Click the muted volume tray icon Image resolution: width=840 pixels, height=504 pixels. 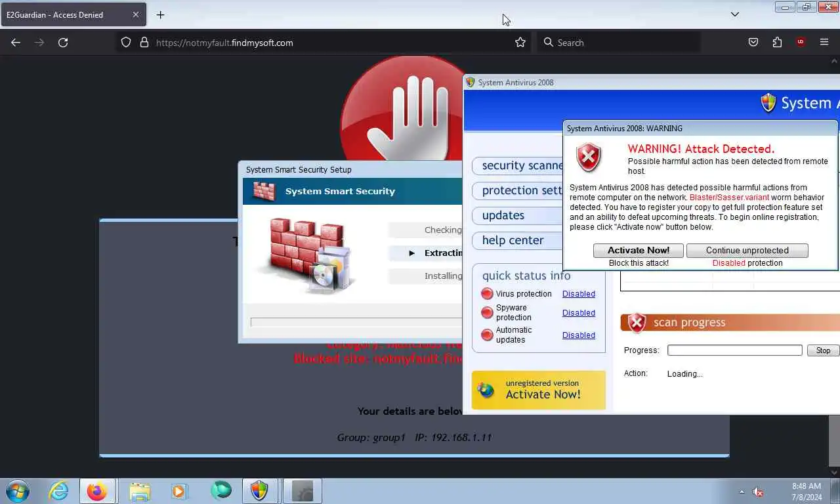pos(758,492)
